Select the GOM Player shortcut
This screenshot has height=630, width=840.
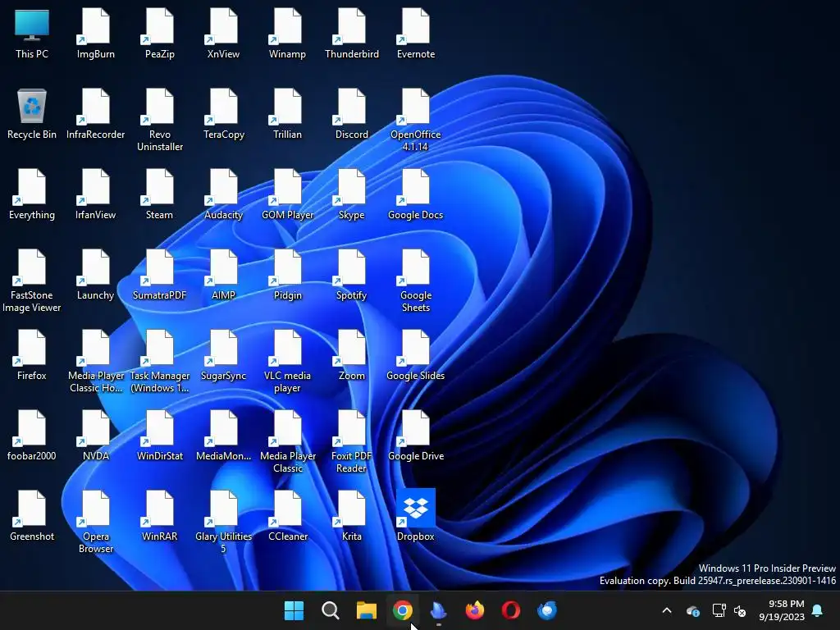tap(288, 195)
